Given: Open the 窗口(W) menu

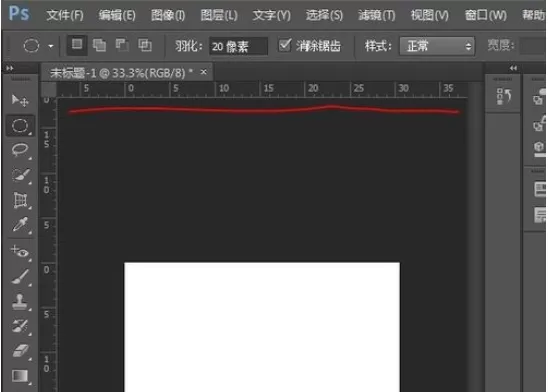Looking at the screenshot, I should 485,15.
